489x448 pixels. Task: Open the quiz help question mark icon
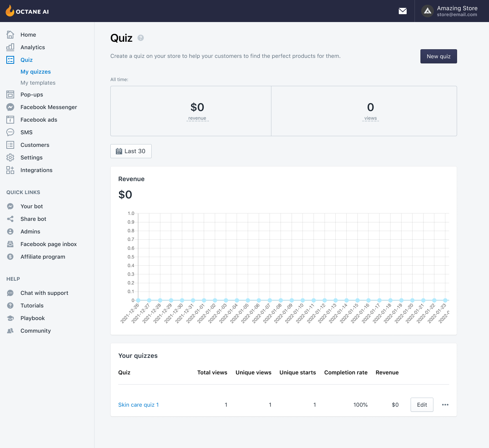[x=141, y=38]
